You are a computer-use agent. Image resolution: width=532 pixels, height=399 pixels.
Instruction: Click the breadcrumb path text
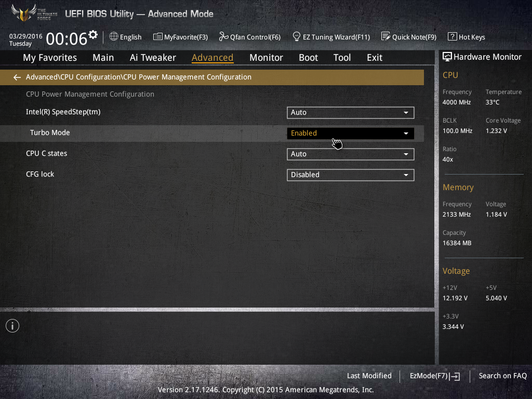tap(138, 77)
